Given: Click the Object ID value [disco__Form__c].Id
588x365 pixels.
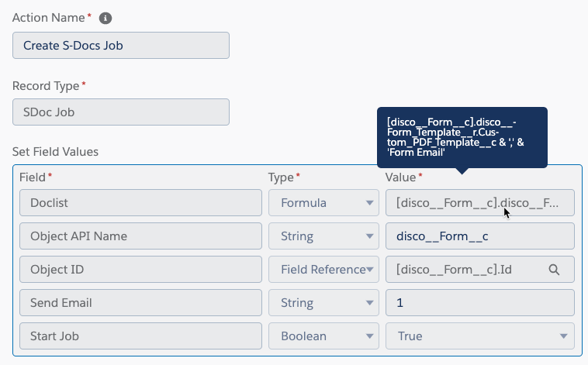Looking at the screenshot, I should coord(480,270).
